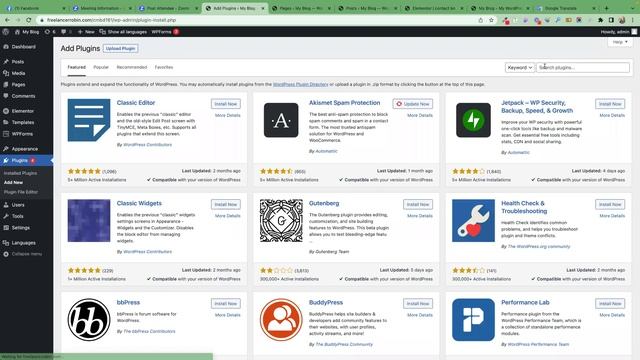Update Akismet Spam Protection now
The width and height of the screenshot is (640, 360).
413,104
